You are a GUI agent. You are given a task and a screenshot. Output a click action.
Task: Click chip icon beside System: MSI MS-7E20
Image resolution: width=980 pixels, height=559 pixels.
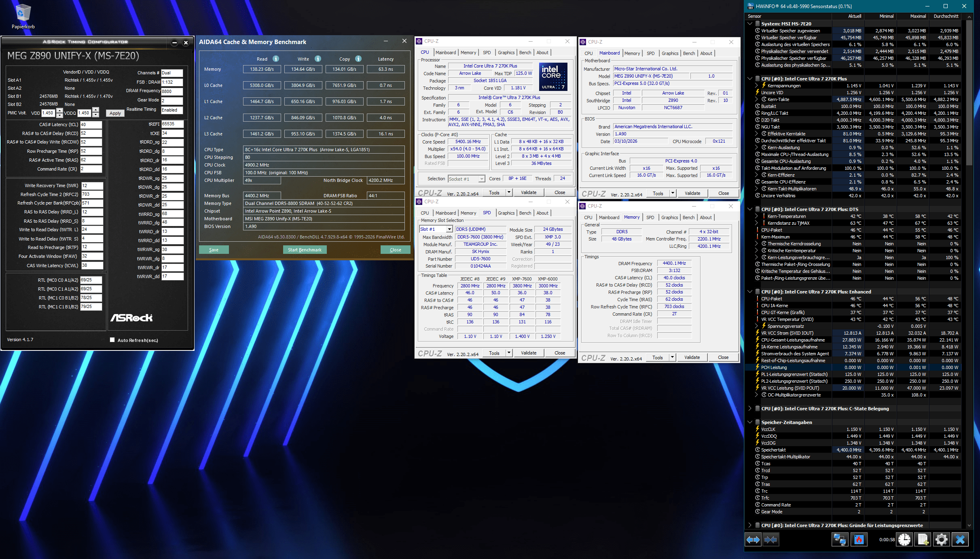(757, 24)
